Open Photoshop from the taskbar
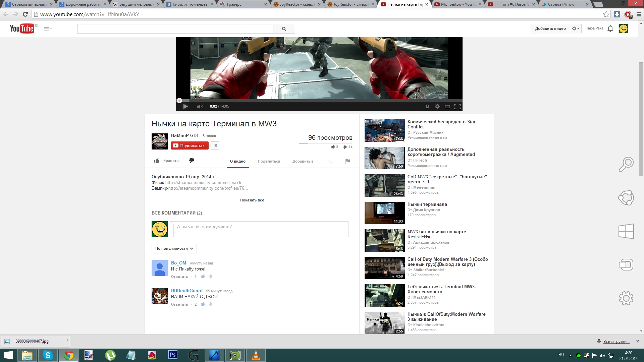Image resolution: width=644 pixels, height=362 pixels. pyautogui.click(x=172, y=355)
